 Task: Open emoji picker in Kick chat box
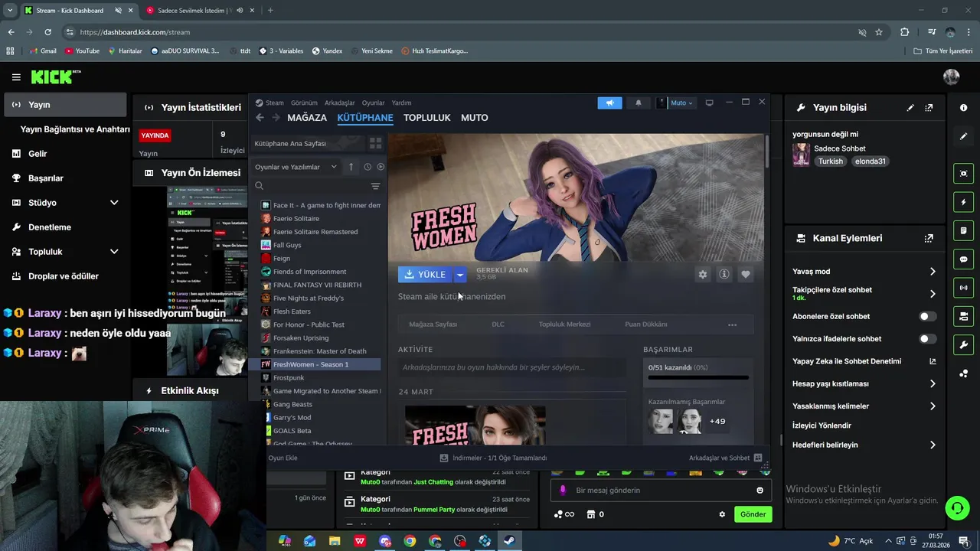click(x=759, y=491)
